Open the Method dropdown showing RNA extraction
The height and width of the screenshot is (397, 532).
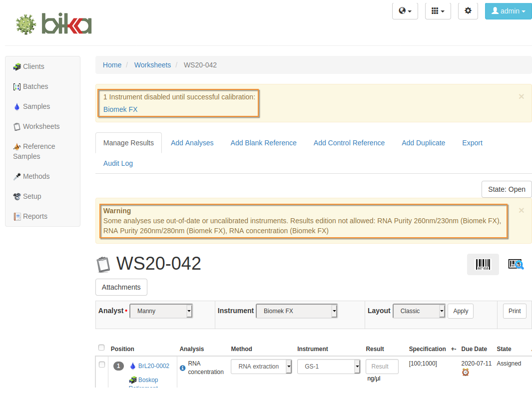click(x=261, y=366)
